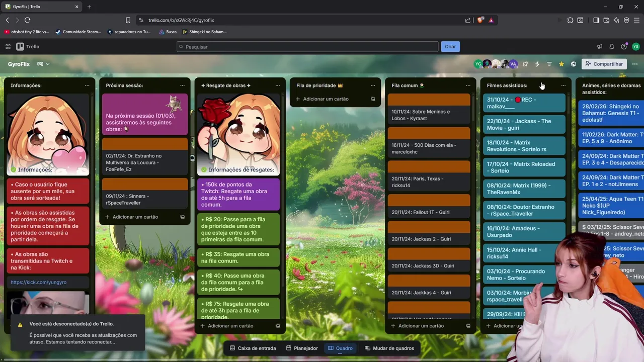The height and width of the screenshot is (362, 644).
Task: Open Brave VPN shield icon
Action: (626, 20)
